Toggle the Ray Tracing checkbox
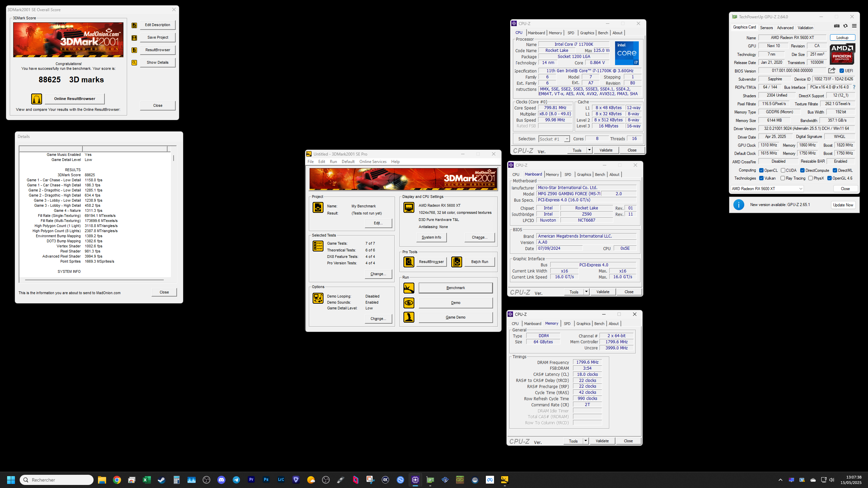Image resolution: width=868 pixels, height=488 pixels. pos(783,178)
